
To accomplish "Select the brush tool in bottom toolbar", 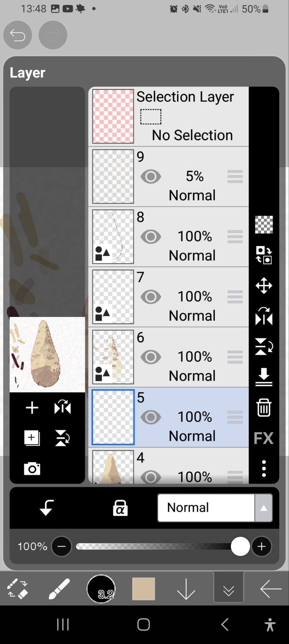I will (59, 589).
